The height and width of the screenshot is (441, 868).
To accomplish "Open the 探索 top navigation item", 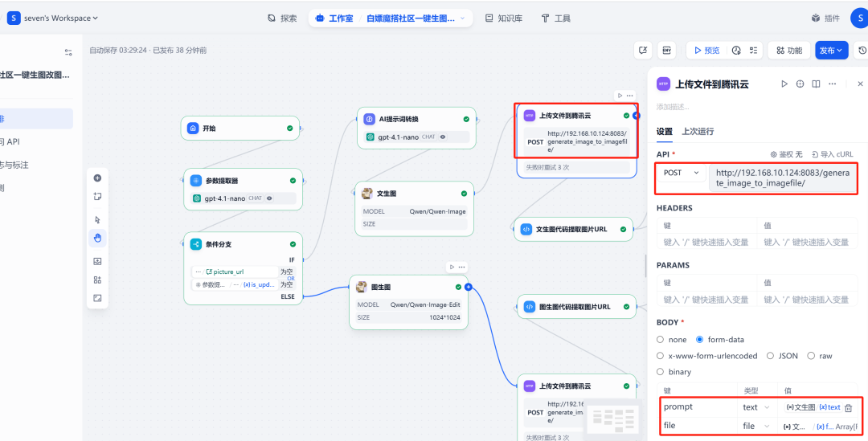I will pyautogui.click(x=282, y=18).
